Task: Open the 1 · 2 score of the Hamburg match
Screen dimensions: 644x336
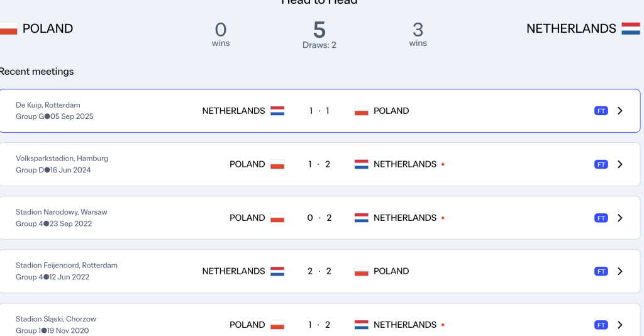Action: [x=319, y=164]
